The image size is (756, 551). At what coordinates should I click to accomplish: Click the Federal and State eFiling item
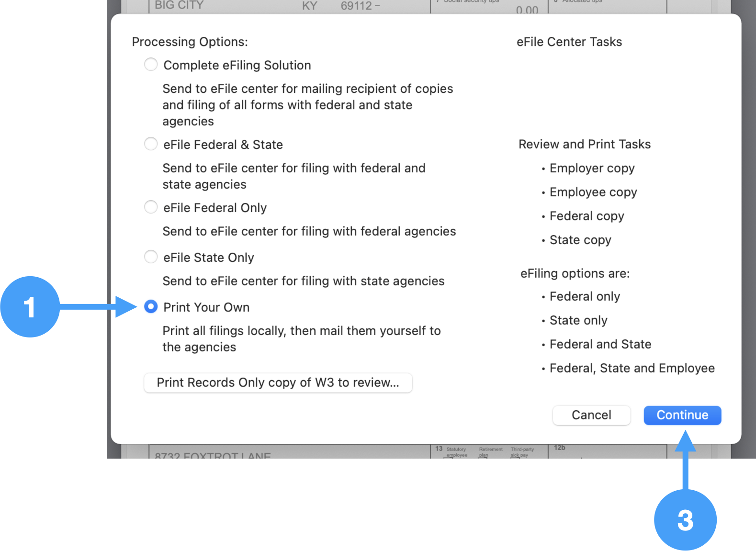pos(600,344)
